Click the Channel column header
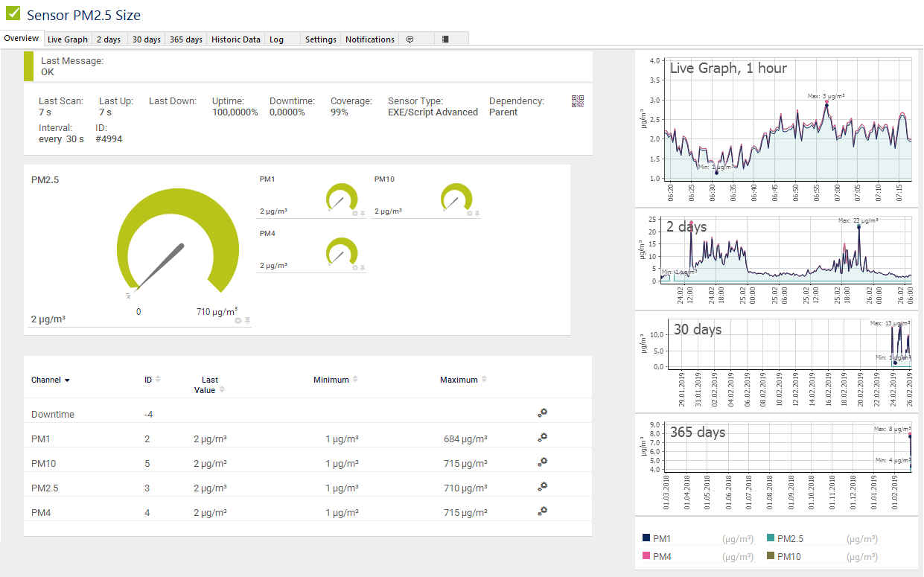This screenshot has height=577, width=924. click(x=46, y=380)
